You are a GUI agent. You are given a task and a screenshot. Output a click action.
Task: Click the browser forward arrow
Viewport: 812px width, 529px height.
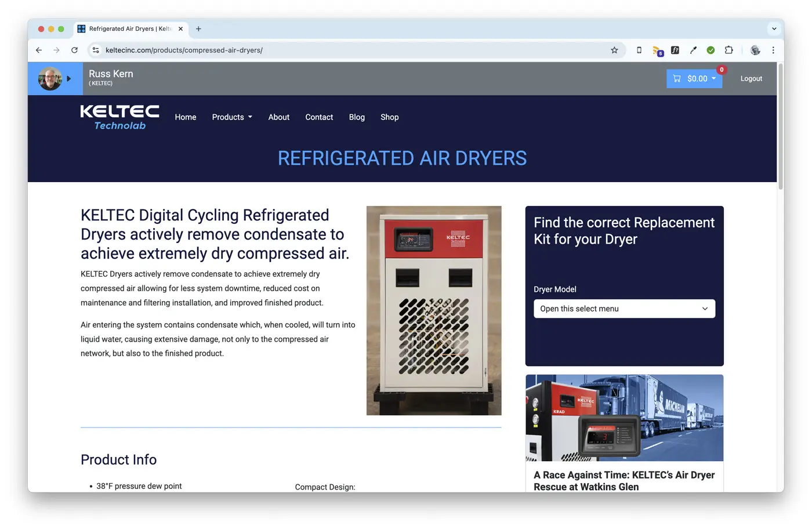(x=56, y=50)
